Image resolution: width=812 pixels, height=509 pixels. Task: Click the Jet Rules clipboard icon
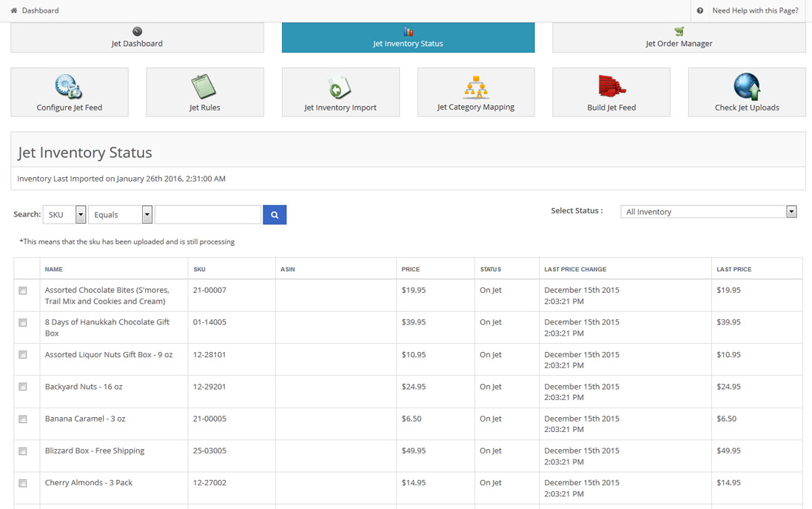click(x=204, y=86)
